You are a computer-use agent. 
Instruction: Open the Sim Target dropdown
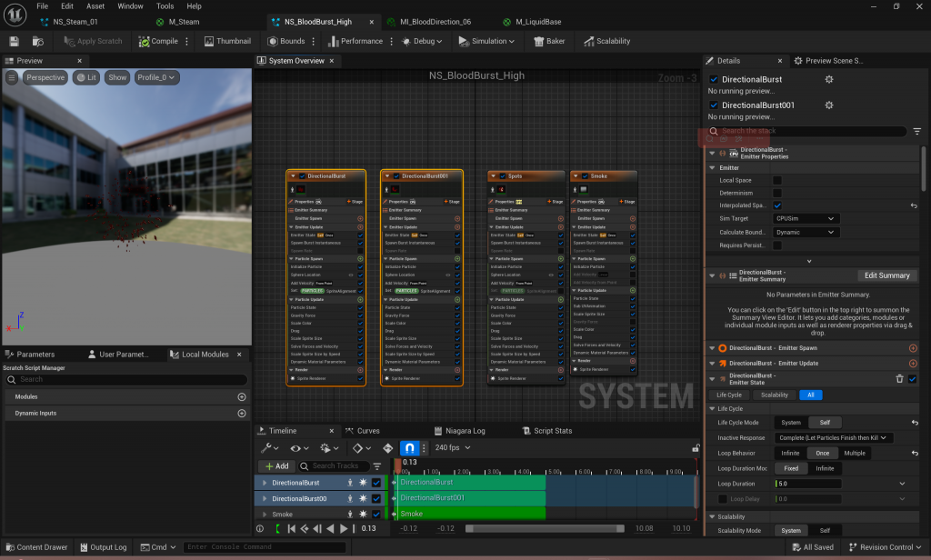click(x=806, y=219)
